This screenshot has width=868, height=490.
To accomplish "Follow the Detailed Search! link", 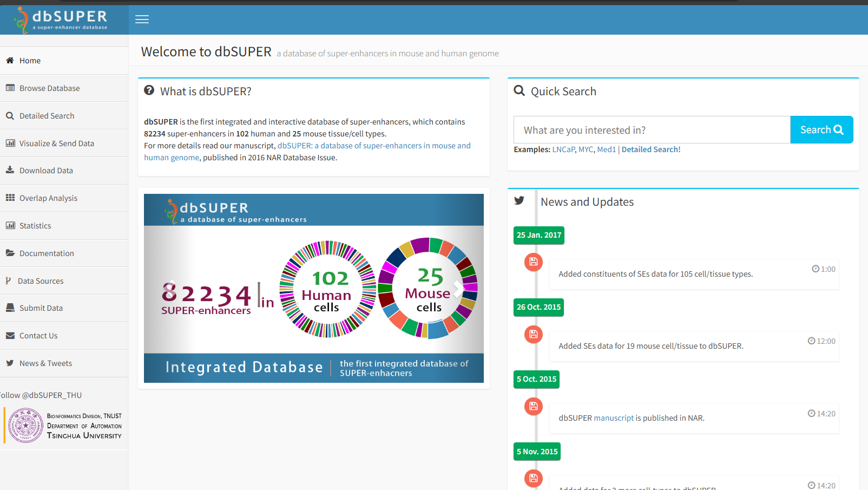I will 650,149.
